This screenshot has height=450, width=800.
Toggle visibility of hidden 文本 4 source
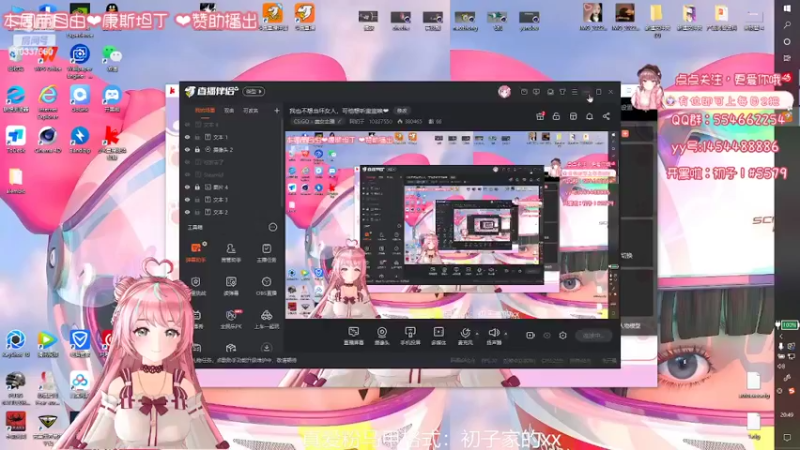[187, 124]
